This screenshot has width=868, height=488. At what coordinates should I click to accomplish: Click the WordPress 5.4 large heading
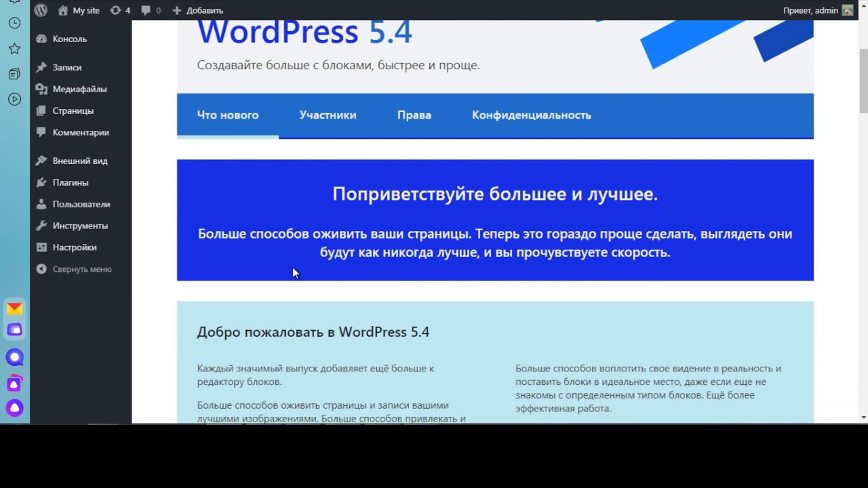tap(304, 33)
